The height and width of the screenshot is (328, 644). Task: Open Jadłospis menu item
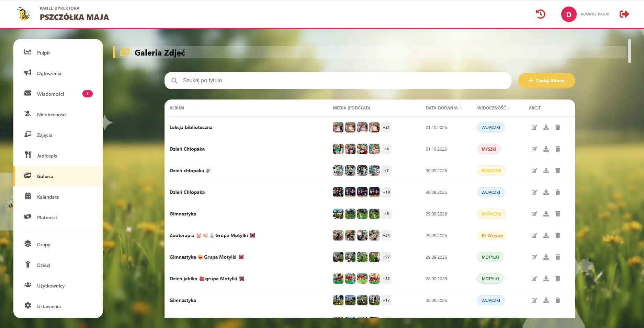[x=58, y=156]
